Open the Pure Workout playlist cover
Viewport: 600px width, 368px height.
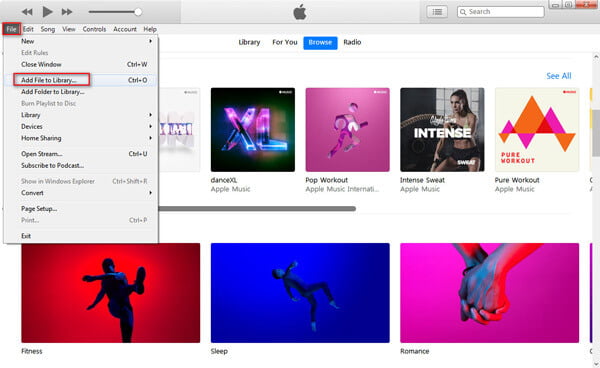pyautogui.click(x=537, y=130)
